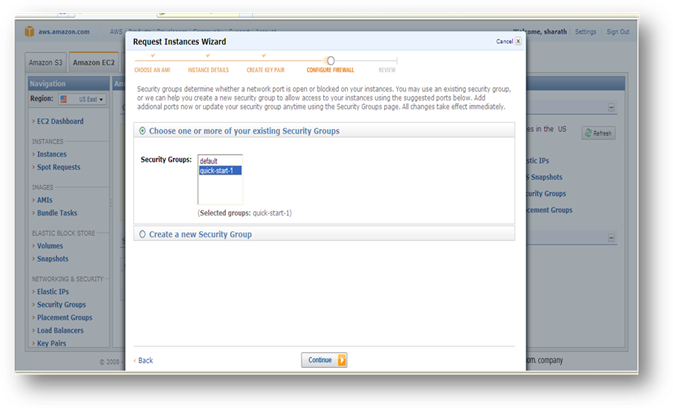Open Elastic IPs in the left navigation panel
Screen dimensions: 673x408
click(x=53, y=292)
